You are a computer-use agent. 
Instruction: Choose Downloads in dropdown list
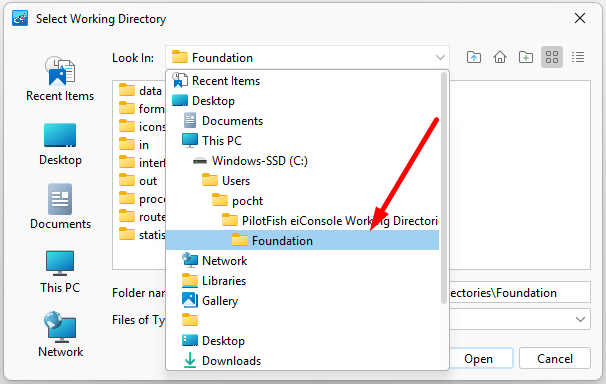pyautogui.click(x=303, y=361)
